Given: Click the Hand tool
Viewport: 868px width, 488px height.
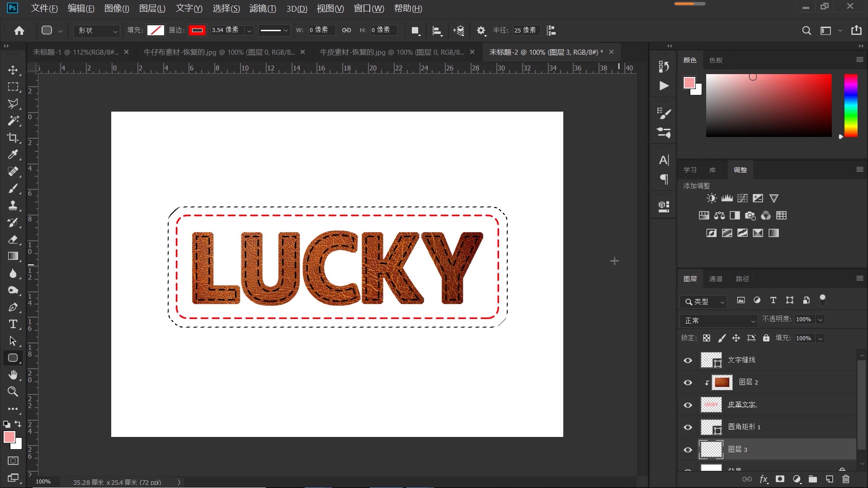Looking at the screenshot, I should coord(13,375).
